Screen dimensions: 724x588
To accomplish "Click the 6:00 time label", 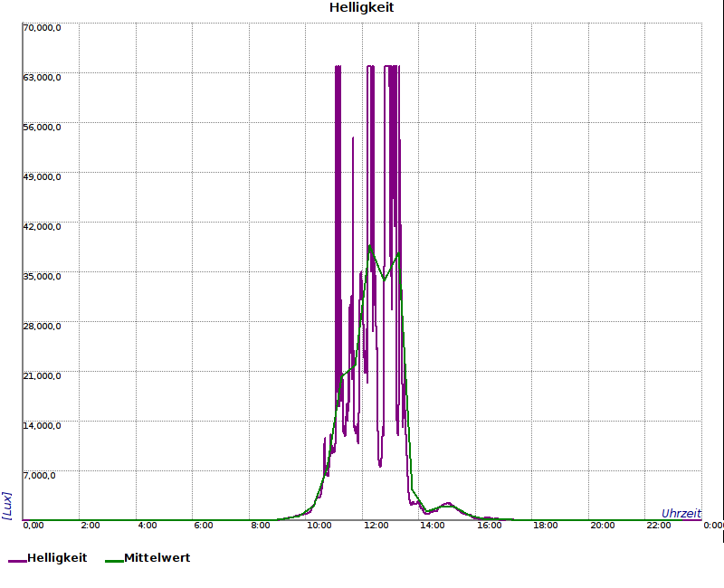I will pos(204,526).
